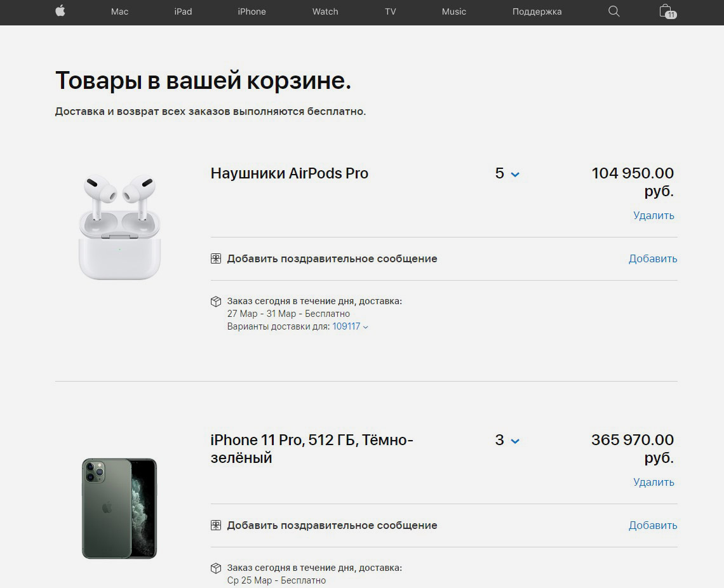
Task: Open the Mac menu item
Action: 119,11
